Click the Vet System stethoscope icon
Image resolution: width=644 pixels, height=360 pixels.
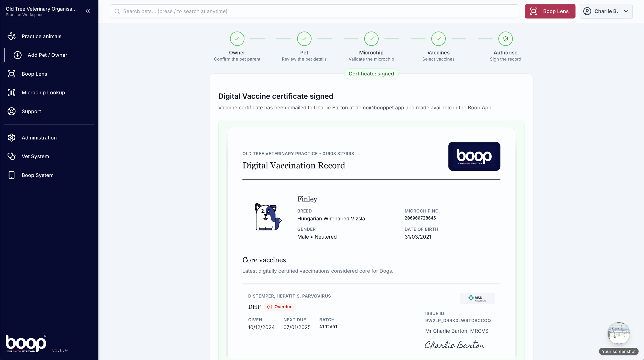pos(12,156)
